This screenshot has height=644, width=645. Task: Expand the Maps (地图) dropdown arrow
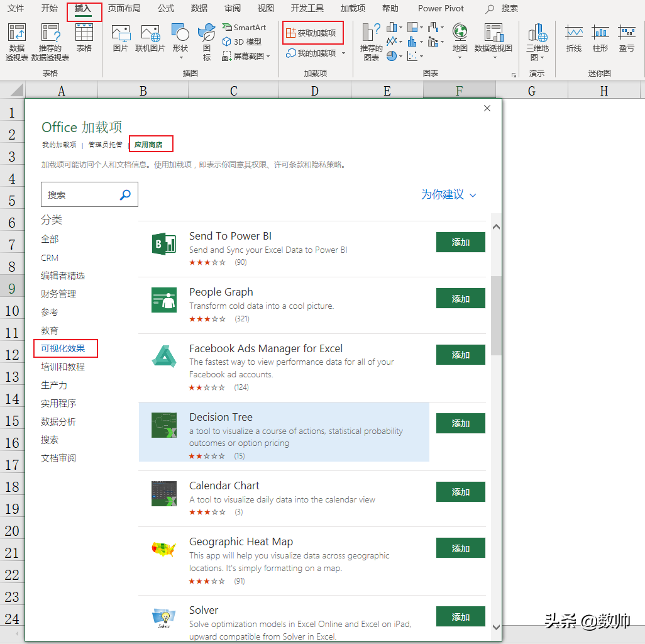click(460, 57)
